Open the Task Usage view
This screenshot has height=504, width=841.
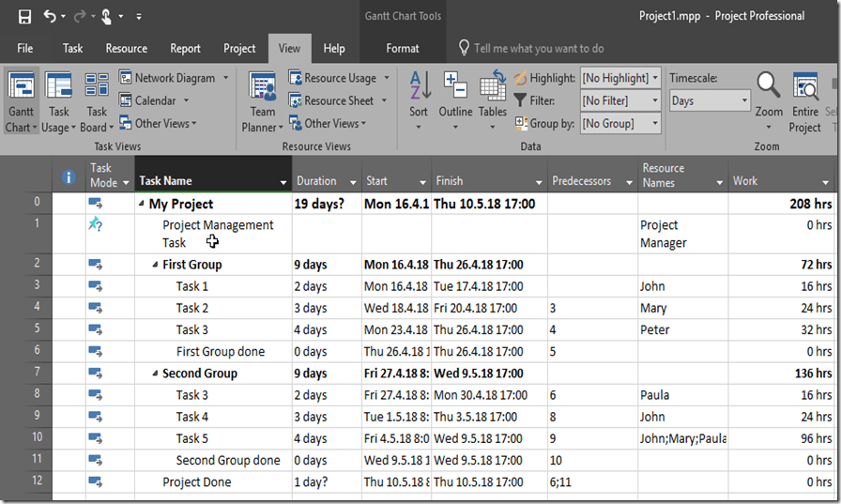click(x=58, y=101)
